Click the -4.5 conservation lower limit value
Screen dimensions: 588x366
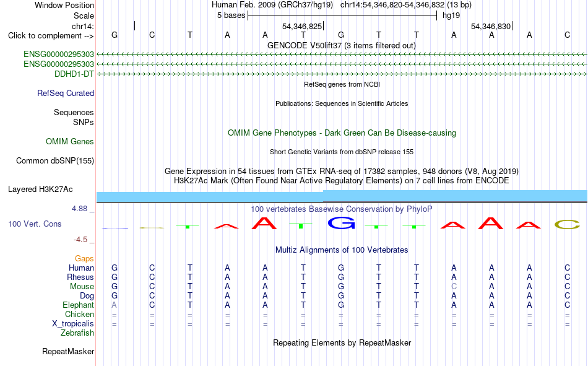click(80, 240)
